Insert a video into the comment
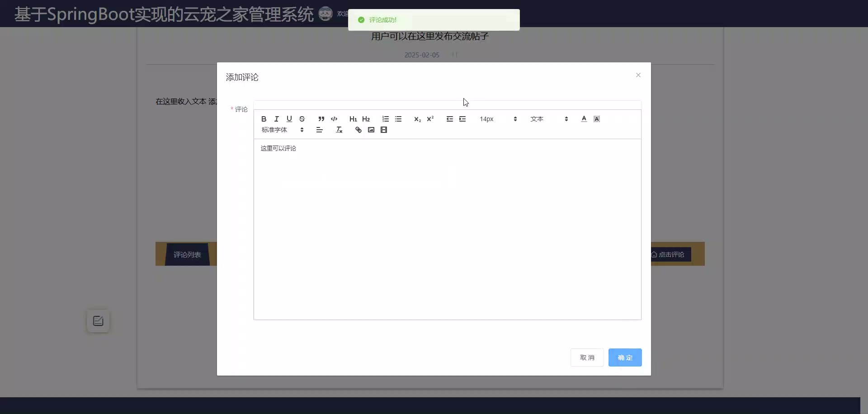868x414 pixels. pyautogui.click(x=384, y=130)
